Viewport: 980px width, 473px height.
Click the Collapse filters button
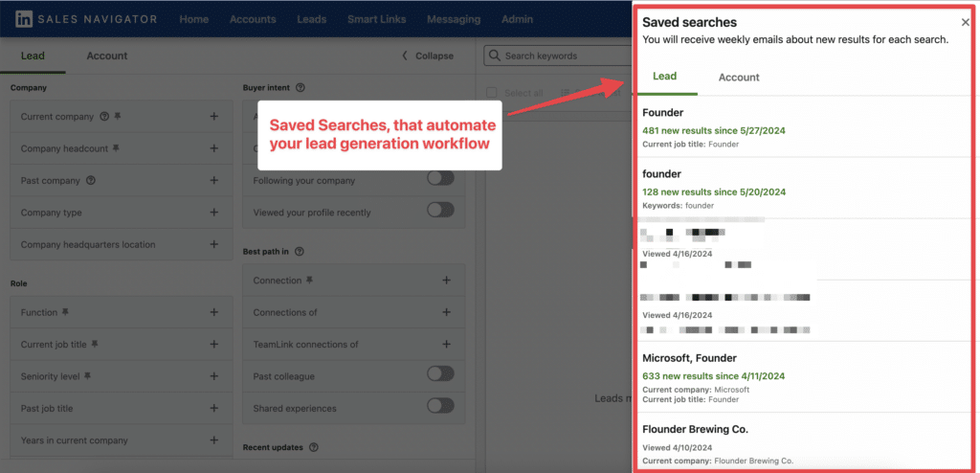click(428, 56)
